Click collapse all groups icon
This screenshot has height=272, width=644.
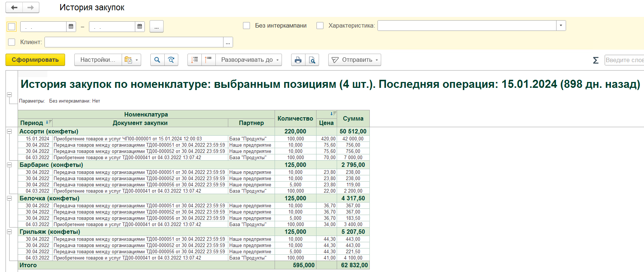194,60
